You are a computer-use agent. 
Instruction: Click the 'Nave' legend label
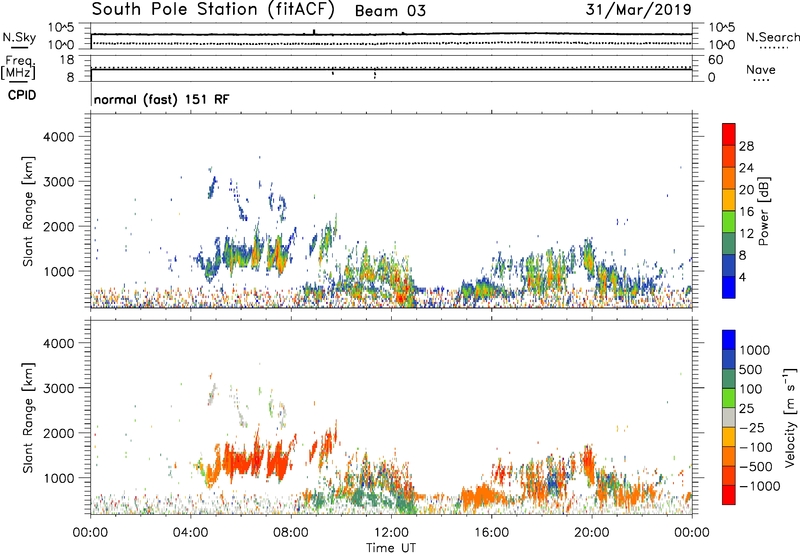point(761,69)
